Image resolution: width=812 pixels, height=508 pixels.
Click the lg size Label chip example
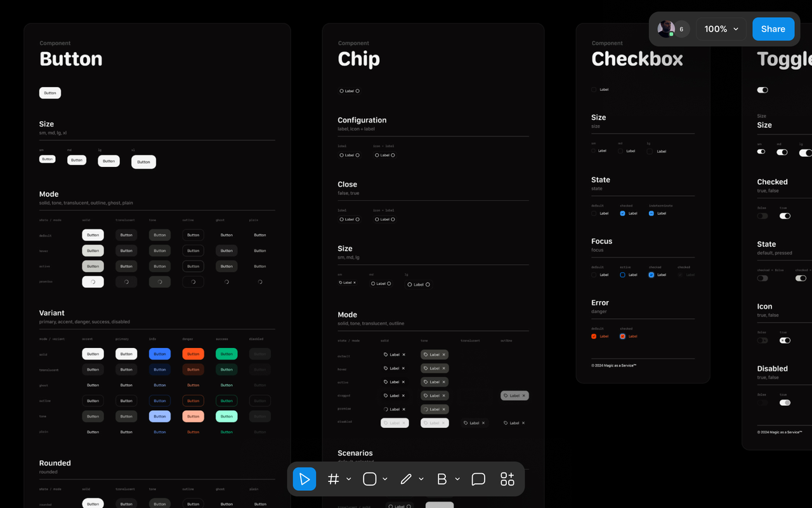418,284
